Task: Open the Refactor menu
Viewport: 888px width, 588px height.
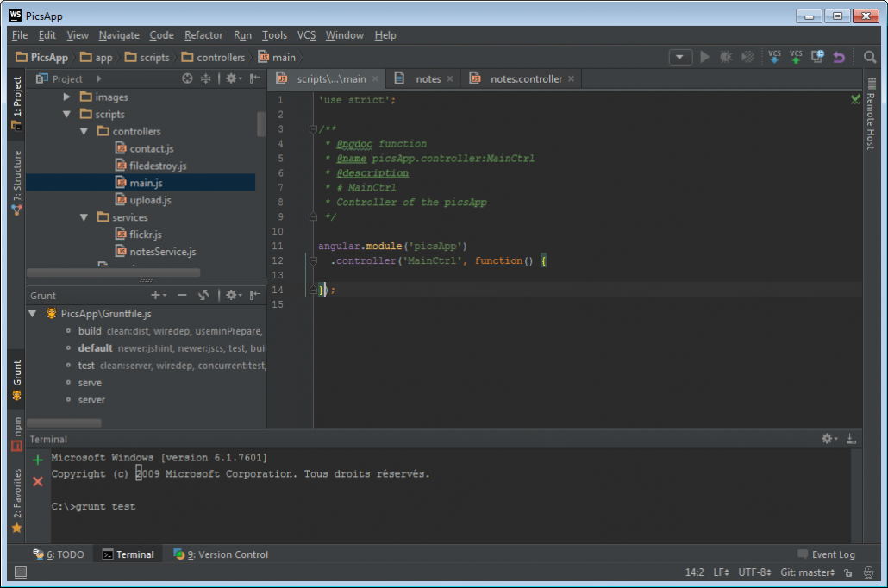Action: pos(203,35)
